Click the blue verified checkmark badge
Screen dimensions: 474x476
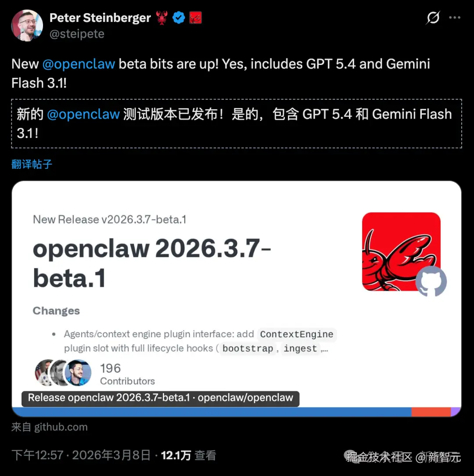click(x=179, y=18)
